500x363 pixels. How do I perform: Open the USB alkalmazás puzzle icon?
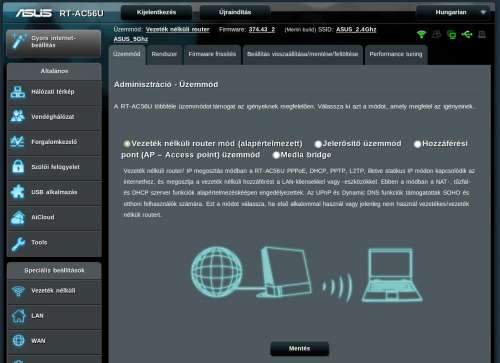point(18,192)
